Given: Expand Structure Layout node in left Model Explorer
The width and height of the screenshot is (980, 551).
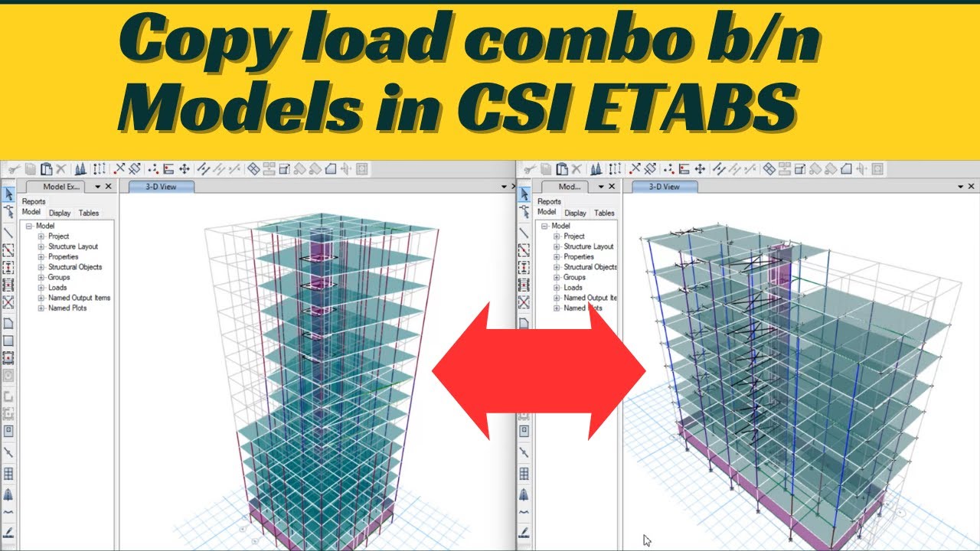Looking at the screenshot, I should (x=41, y=246).
